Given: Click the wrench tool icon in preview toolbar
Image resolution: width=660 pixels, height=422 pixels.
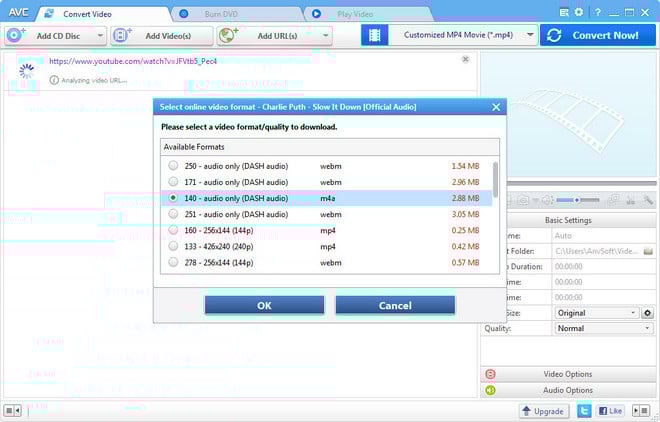Looking at the screenshot, I should pos(648,200).
